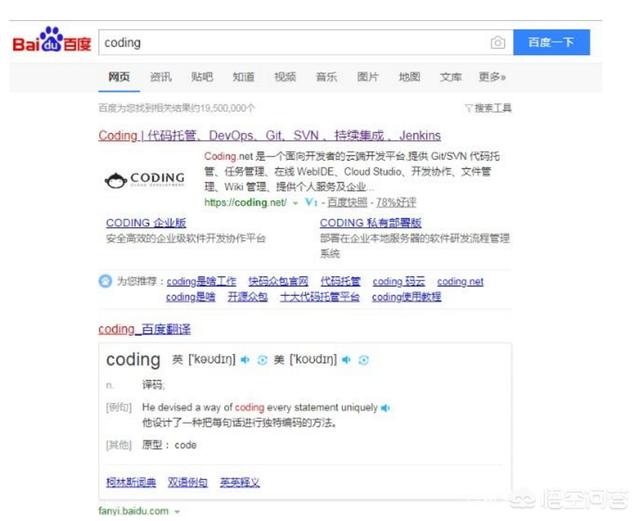Click the 为你推荐 recommendation icon
This screenshot has height=521, width=640.
[105, 282]
